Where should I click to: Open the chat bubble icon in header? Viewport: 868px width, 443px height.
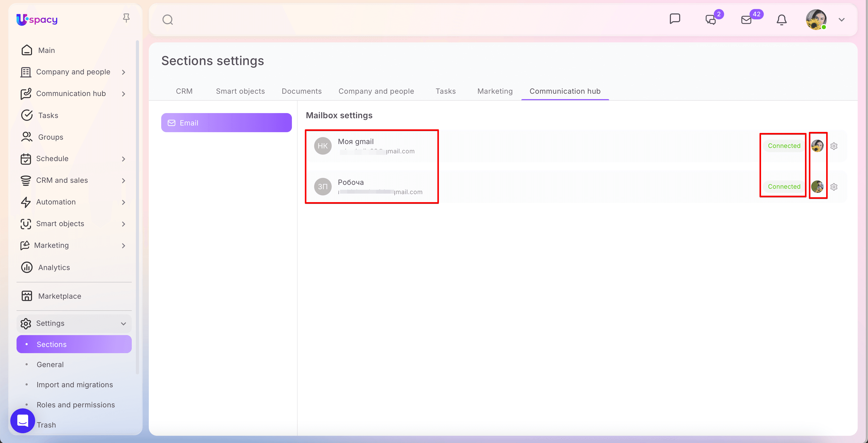tap(675, 19)
